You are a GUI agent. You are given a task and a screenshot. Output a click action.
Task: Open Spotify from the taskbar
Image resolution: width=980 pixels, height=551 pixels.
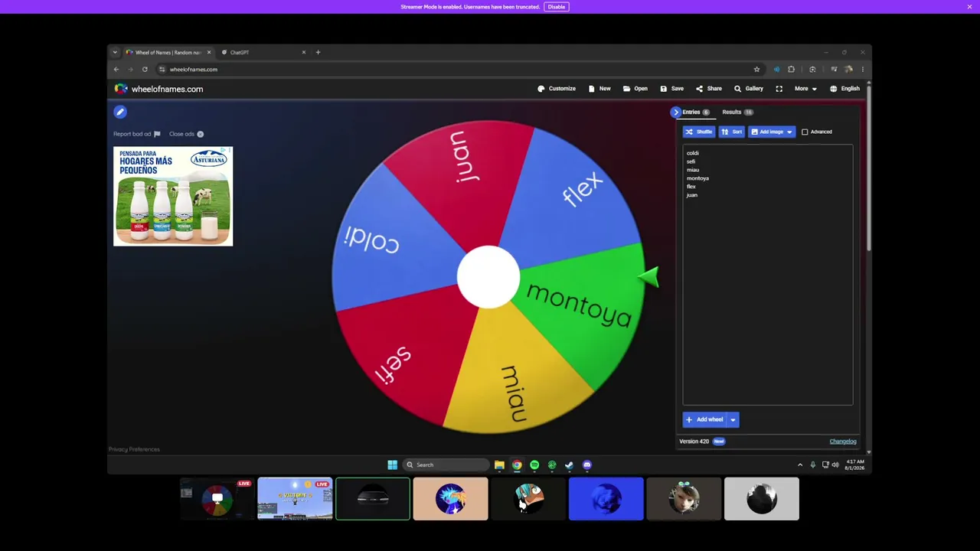(x=534, y=465)
